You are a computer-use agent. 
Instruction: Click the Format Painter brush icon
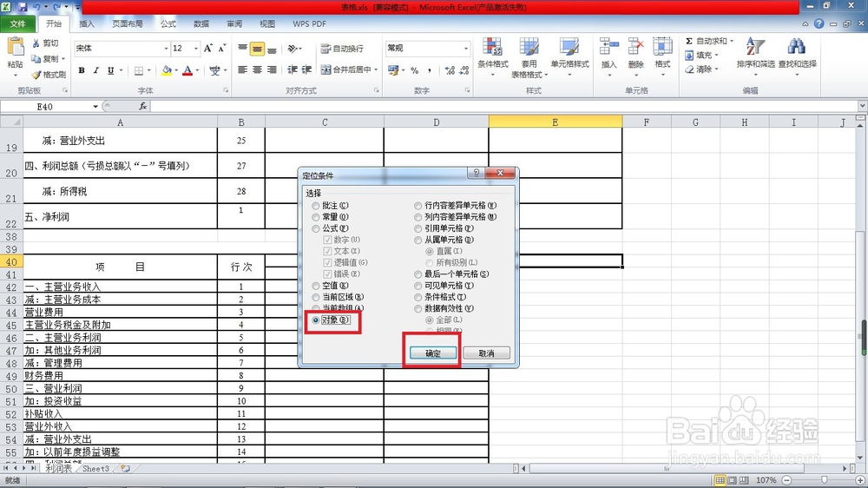tap(36, 74)
